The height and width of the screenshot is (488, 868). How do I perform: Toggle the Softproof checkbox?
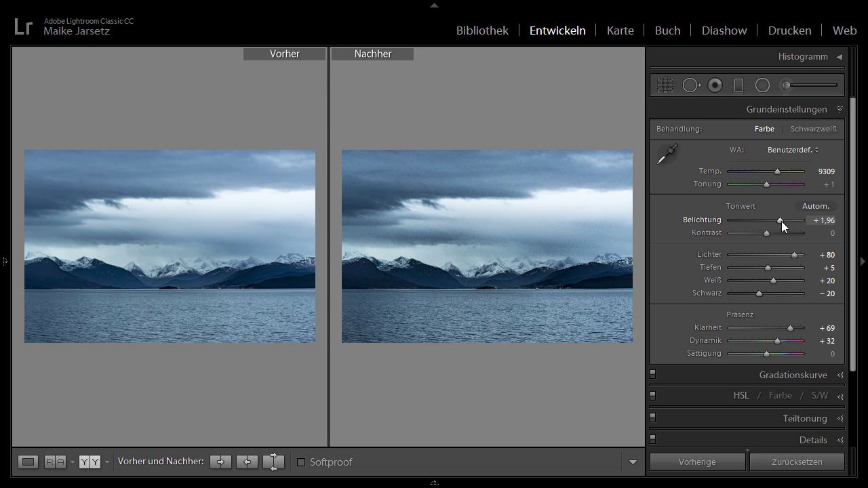click(x=301, y=462)
